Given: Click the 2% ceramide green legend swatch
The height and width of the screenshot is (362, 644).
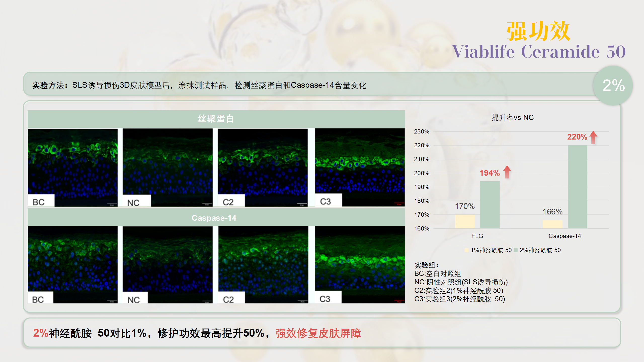Looking at the screenshot, I should 515,250.
